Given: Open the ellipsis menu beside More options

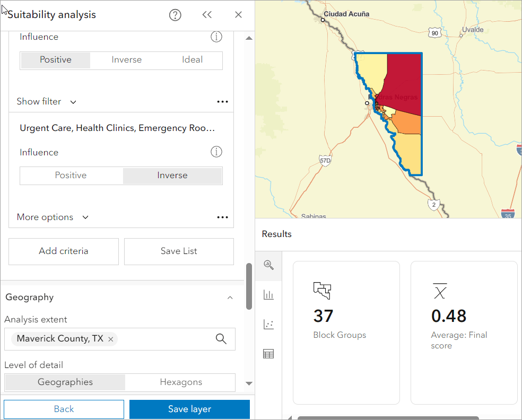Looking at the screenshot, I should pos(222,217).
